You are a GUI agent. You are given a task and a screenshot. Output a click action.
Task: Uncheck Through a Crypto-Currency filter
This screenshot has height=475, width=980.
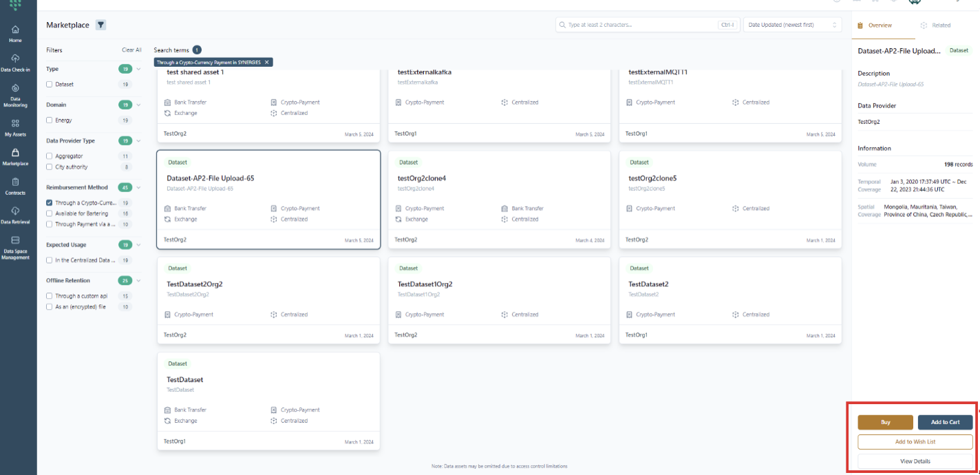pyautogui.click(x=49, y=203)
